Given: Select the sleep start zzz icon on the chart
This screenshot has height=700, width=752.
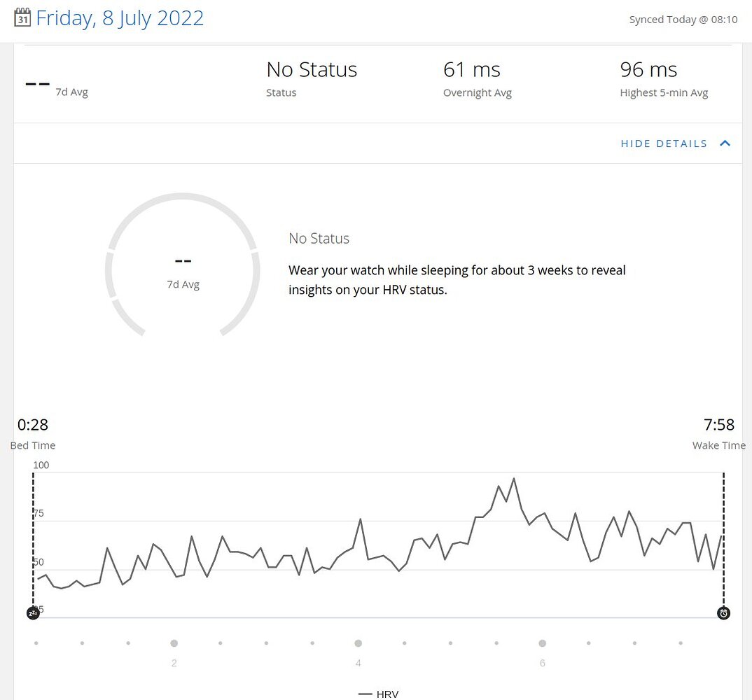Looking at the screenshot, I should coord(33,612).
